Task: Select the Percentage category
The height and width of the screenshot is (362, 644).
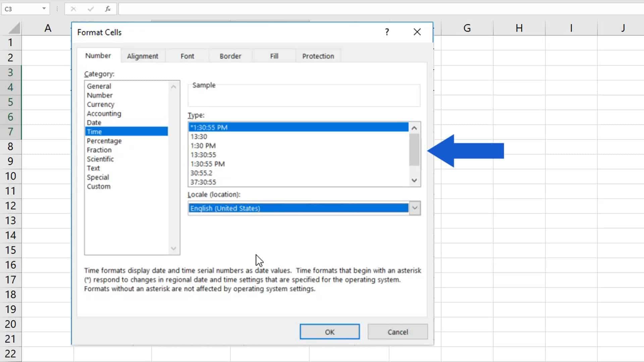Action: 104,140
